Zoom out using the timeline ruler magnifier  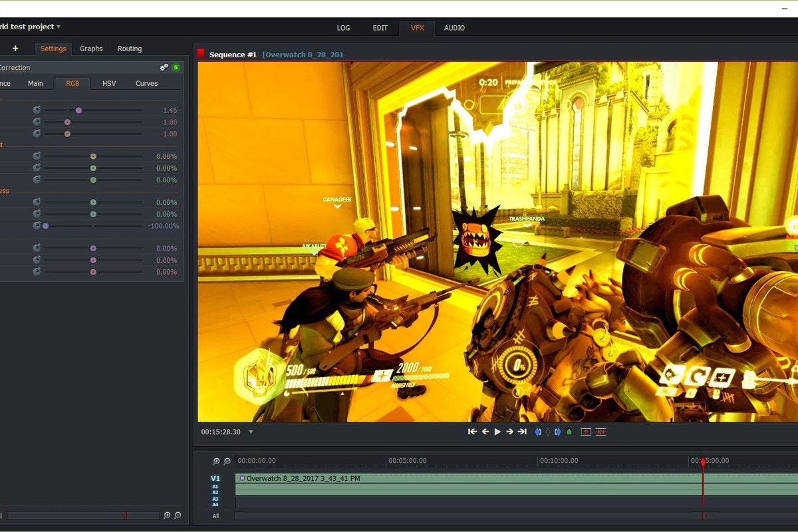[x=227, y=461]
